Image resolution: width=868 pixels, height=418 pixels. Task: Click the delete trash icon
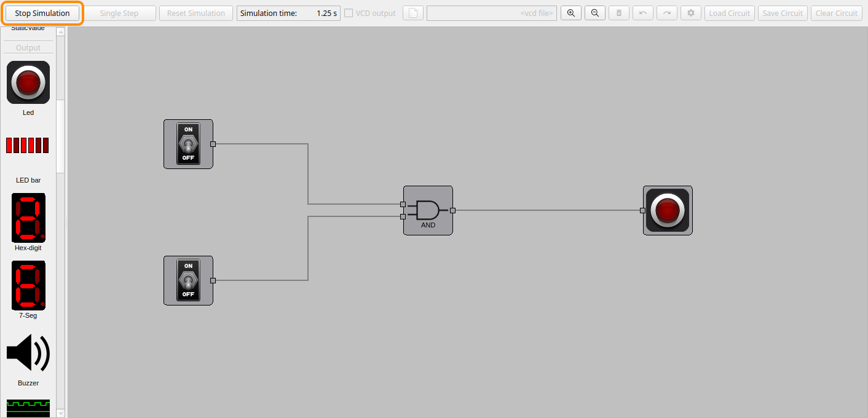point(619,14)
